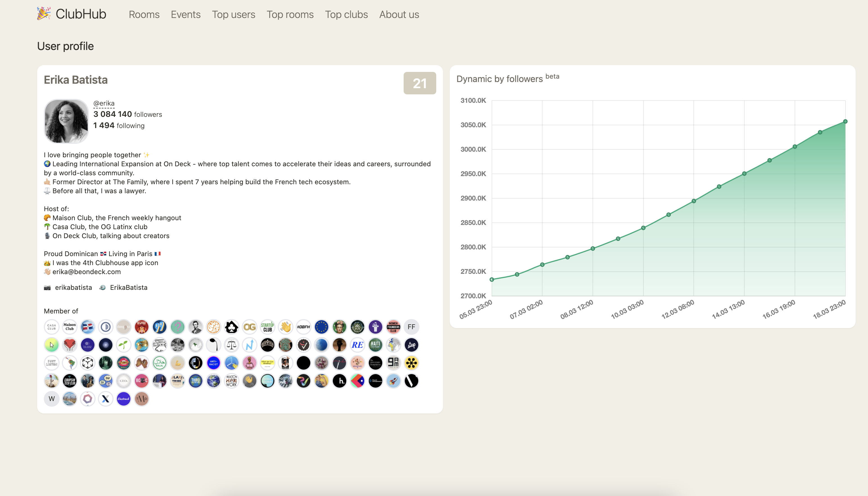Click the Just Listen club badge
The image size is (868, 496).
click(x=51, y=363)
